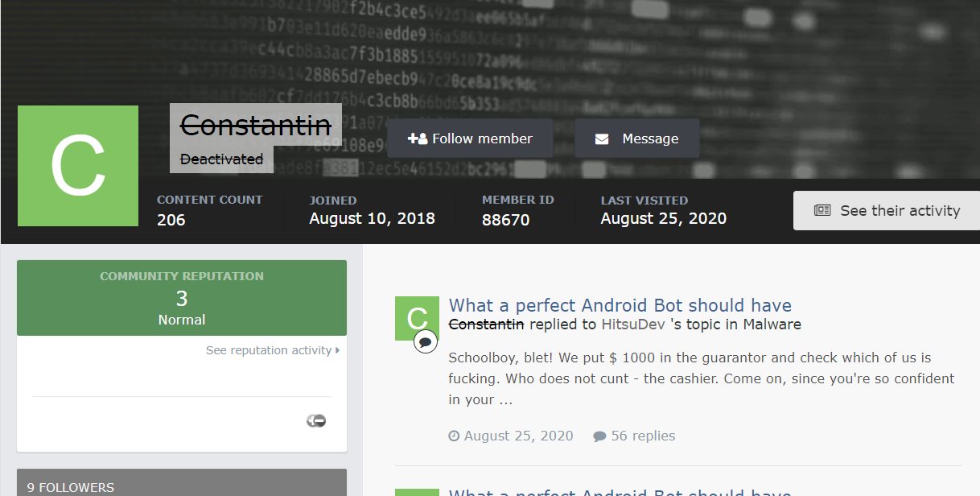Click the comment icon beside 56 replies

tap(599, 436)
